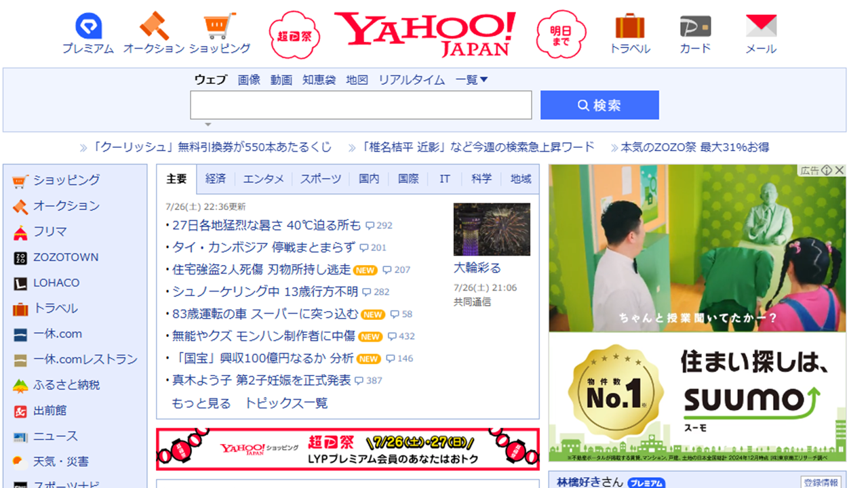Click the 一休.comレストラン sidebar icon
868x488 pixels.
[20, 360]
